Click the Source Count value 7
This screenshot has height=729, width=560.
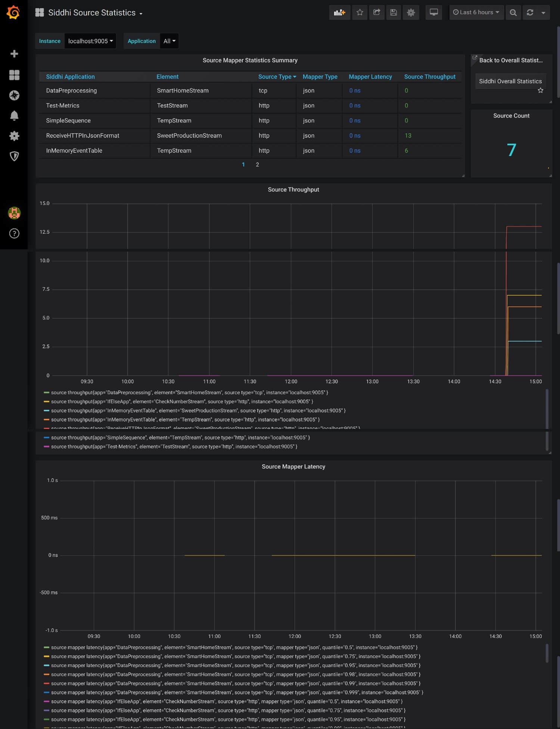(511, 150)
